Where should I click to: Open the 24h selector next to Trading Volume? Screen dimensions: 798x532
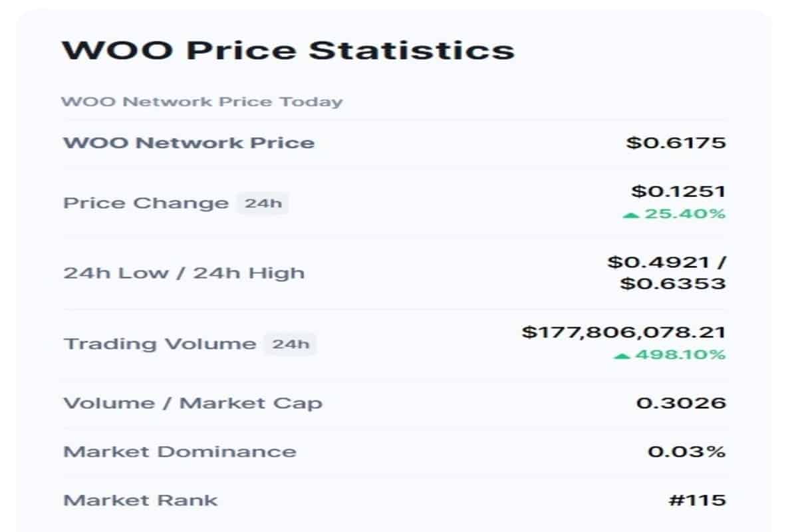291,344
